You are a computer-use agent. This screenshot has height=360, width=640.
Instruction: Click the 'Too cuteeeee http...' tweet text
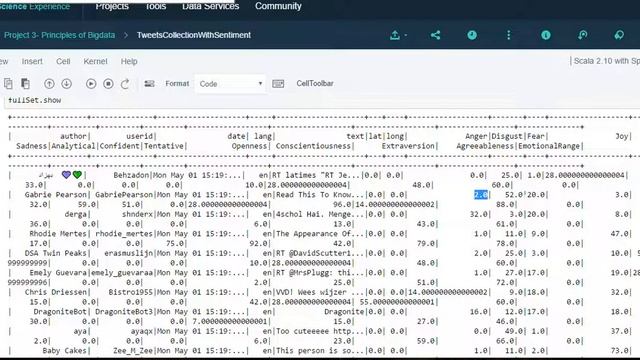320,331
